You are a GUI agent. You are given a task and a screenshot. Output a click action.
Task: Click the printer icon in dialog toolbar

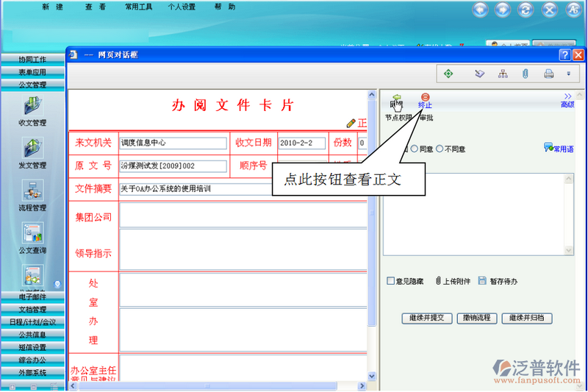pos(548,74)
